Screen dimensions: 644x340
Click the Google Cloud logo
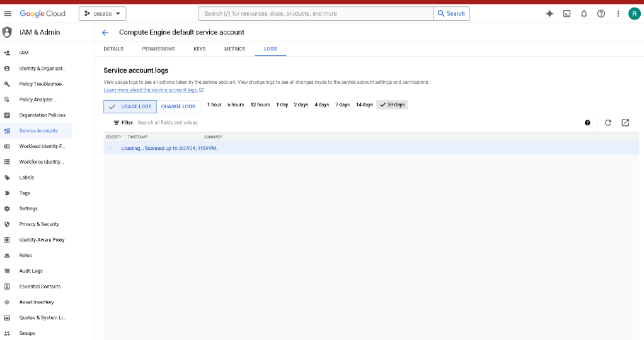(43, 14)
